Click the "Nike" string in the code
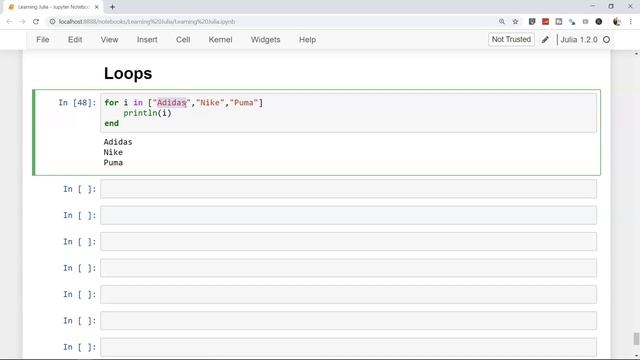 coord(210,103)
